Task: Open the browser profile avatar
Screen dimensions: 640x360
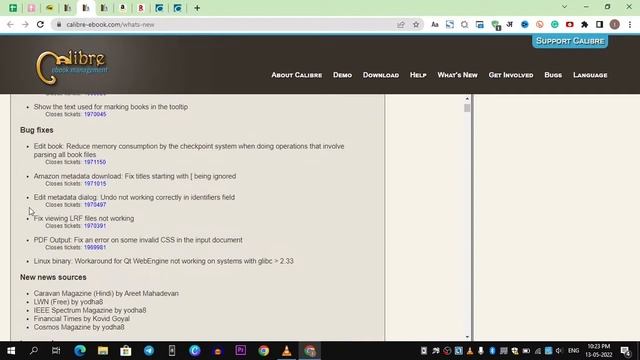Action: click(615, 24)
